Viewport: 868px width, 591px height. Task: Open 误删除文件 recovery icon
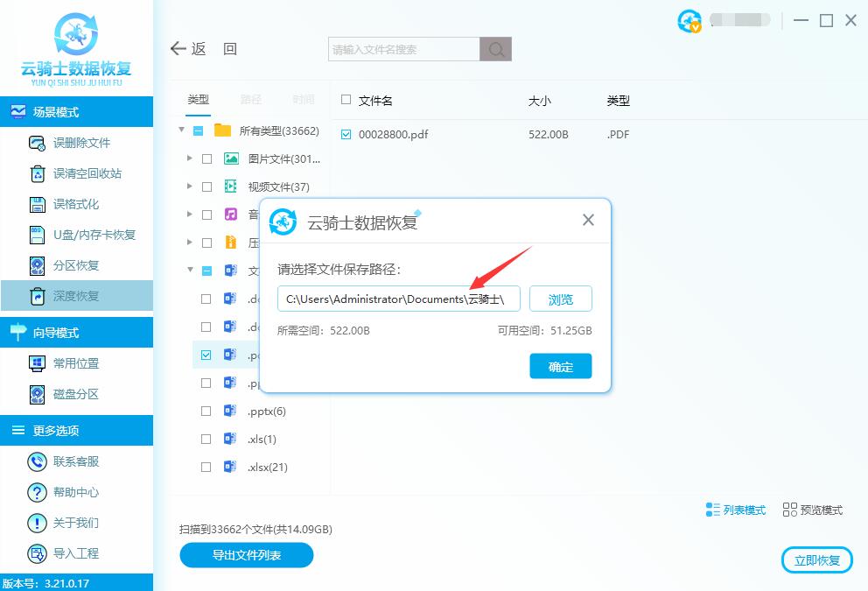[x=37, y=143]
